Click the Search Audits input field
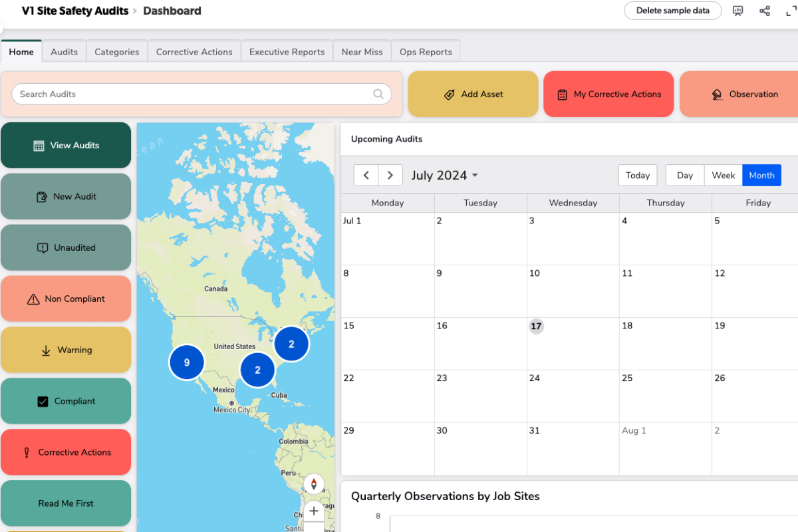 [193, 94]
